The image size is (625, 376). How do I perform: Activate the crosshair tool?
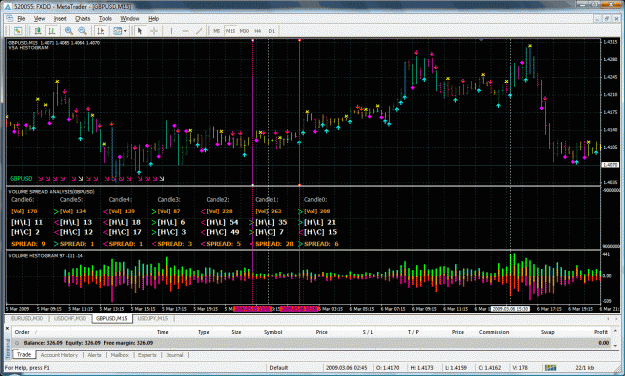pyautogui.click(x=153, y=31)
